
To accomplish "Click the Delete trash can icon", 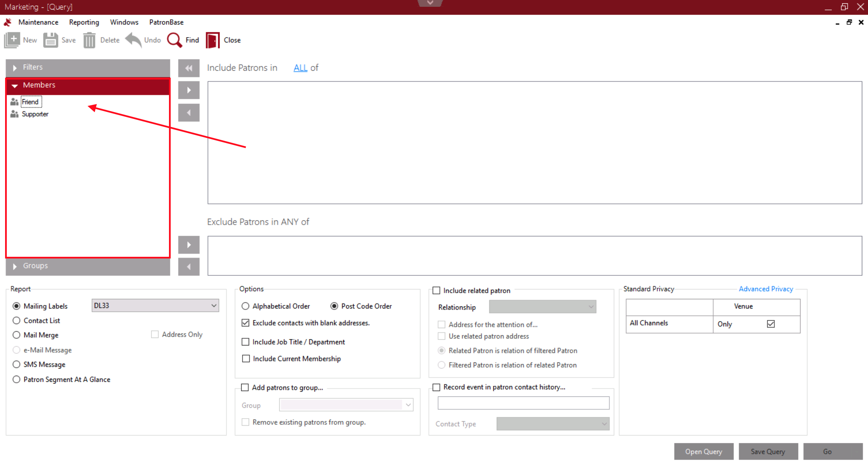I will [89, 40].
